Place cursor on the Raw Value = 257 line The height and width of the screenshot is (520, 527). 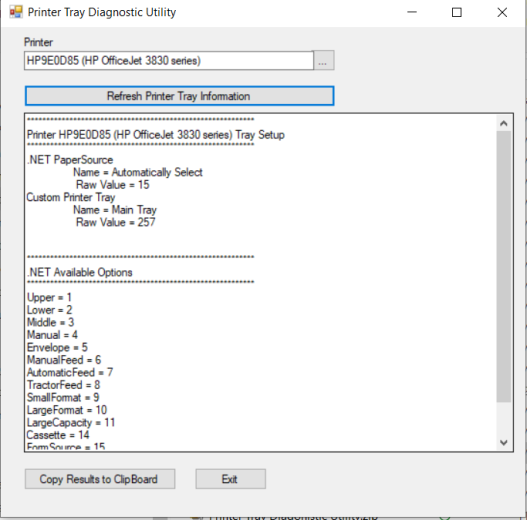(x=116, y=222)
